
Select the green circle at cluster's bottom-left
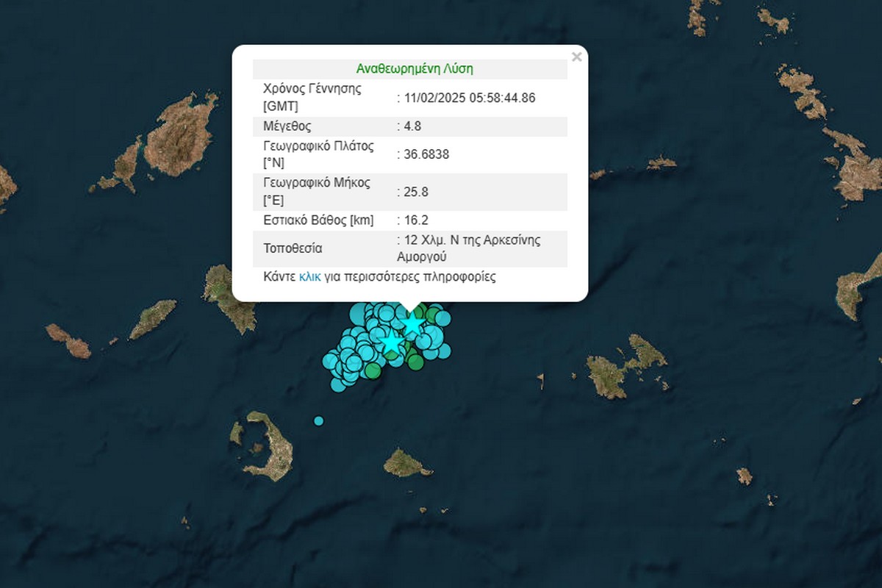coord(373,370)
